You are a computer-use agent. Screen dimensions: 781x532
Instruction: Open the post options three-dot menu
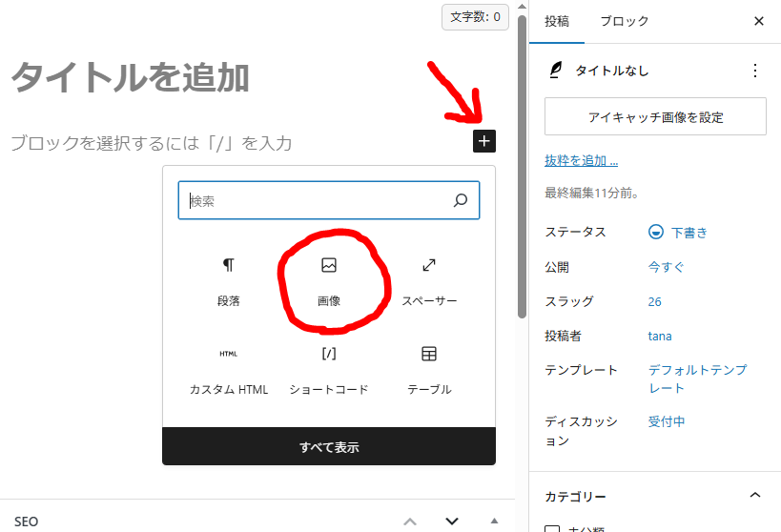[755, 71]
